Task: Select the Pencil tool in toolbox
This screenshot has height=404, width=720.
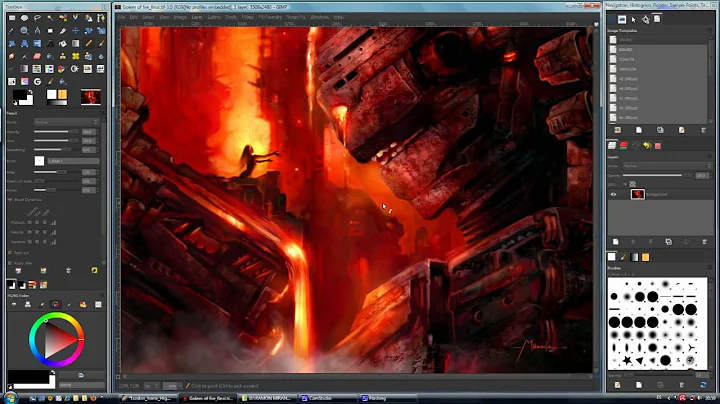Action: point(89,44)
